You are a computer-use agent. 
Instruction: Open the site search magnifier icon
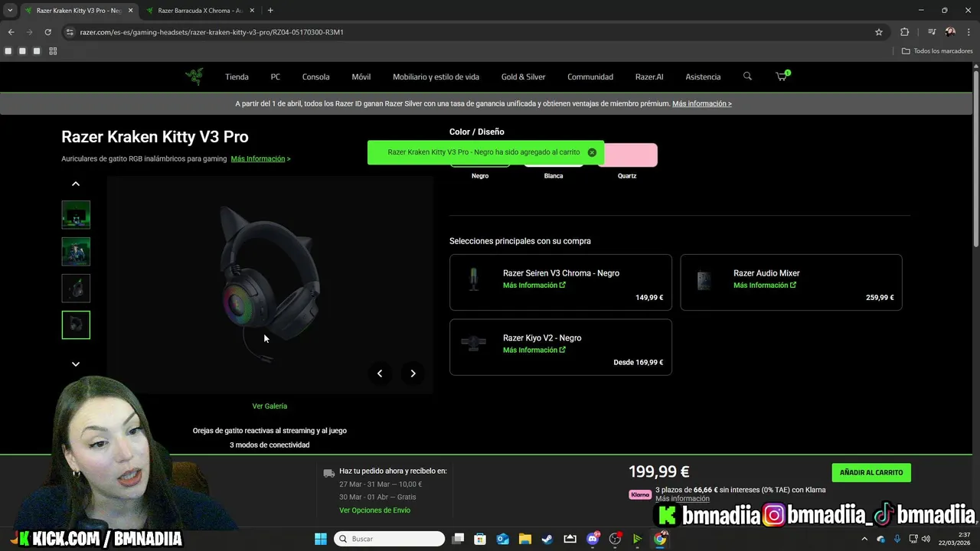pyautogui.click(x=747, y=77)
